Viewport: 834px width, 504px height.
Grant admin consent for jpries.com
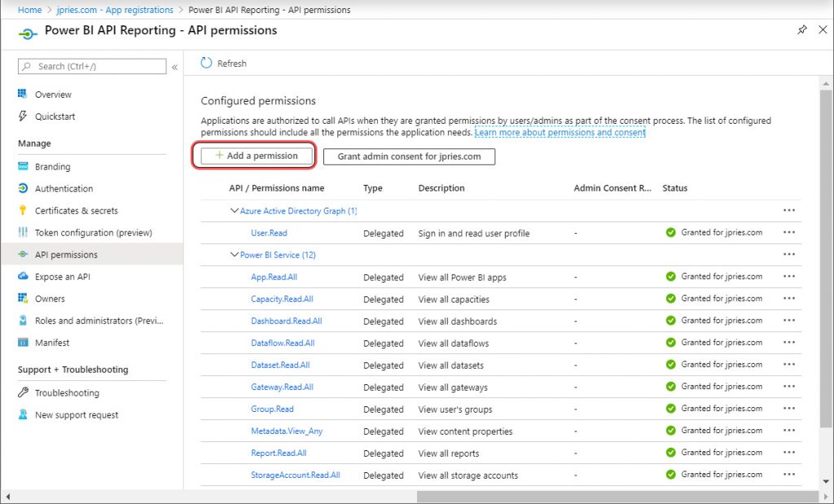click(x=409, y=156)
